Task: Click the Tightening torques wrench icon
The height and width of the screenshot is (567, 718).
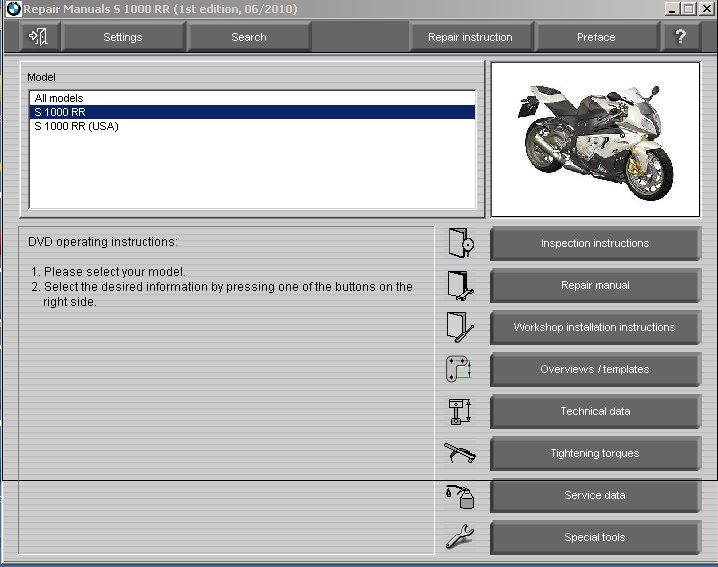Action: pyautogui.click(x=459, y=453)
